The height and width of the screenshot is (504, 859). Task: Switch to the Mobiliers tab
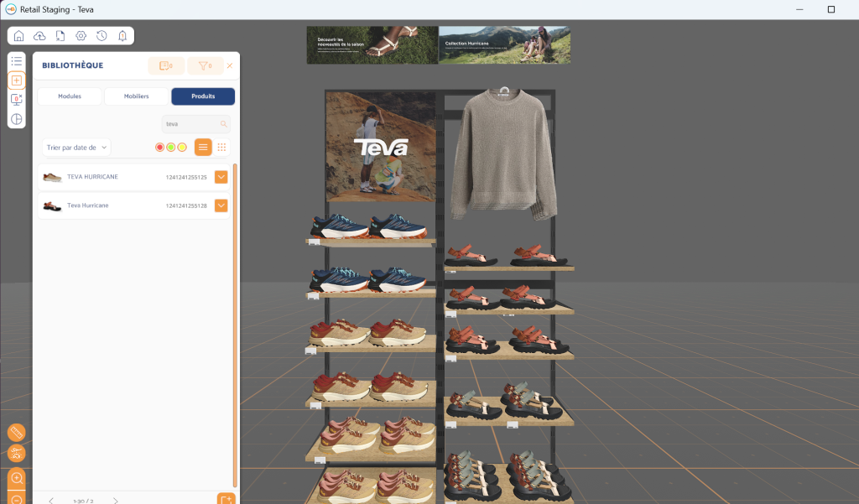click(x=137, y=96)
